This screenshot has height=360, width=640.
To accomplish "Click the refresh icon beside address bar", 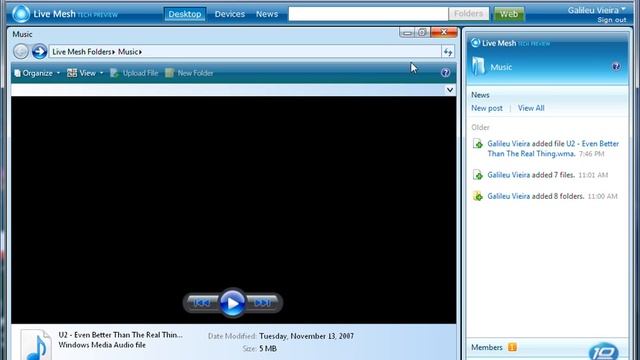I will coord(448,52).
